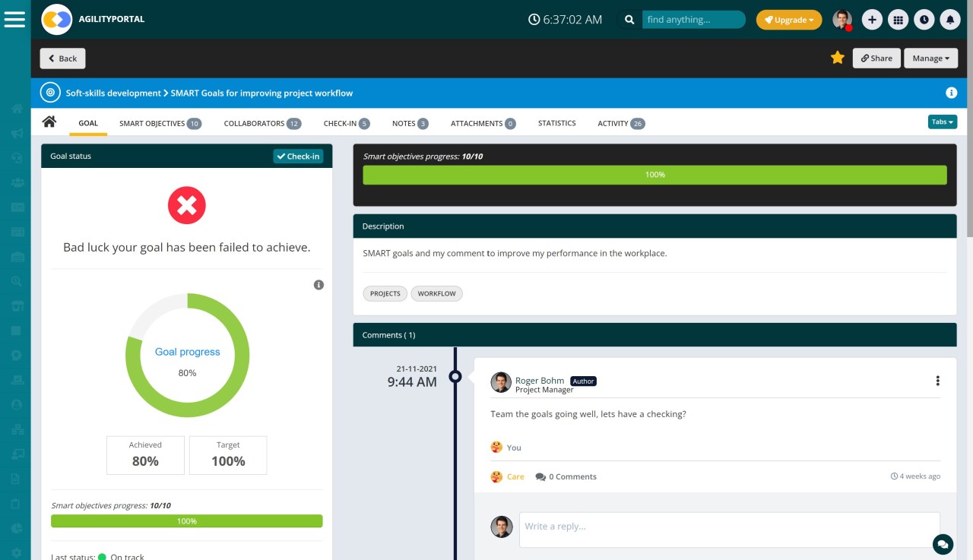Click the hamburger menu toggle top left
The height and width of the screenshot is (560, 973).
pyautogui.click(x=14, y=19)
